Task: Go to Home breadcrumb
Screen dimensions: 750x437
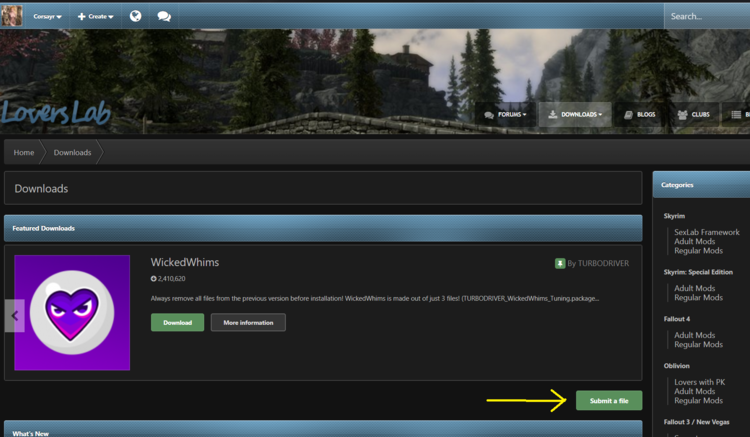Action: coord(24,153)
